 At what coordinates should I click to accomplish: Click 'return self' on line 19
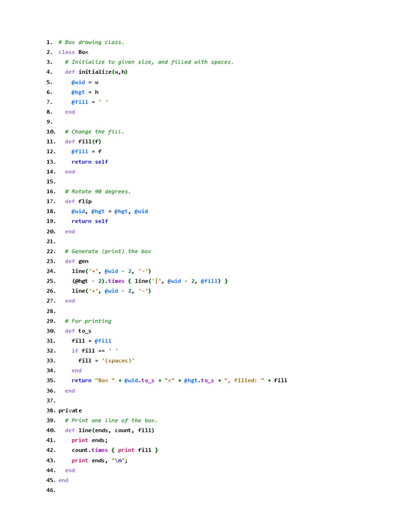click(x=90, y=221)
